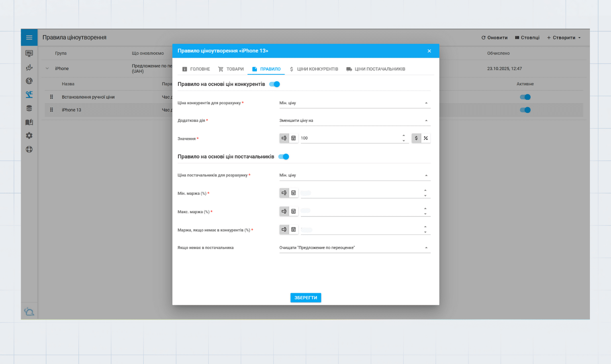Viewport: 611px width, 364px height.
Task: Open the Якщо немає в постачальника dropdown
Action: [354, 248]
